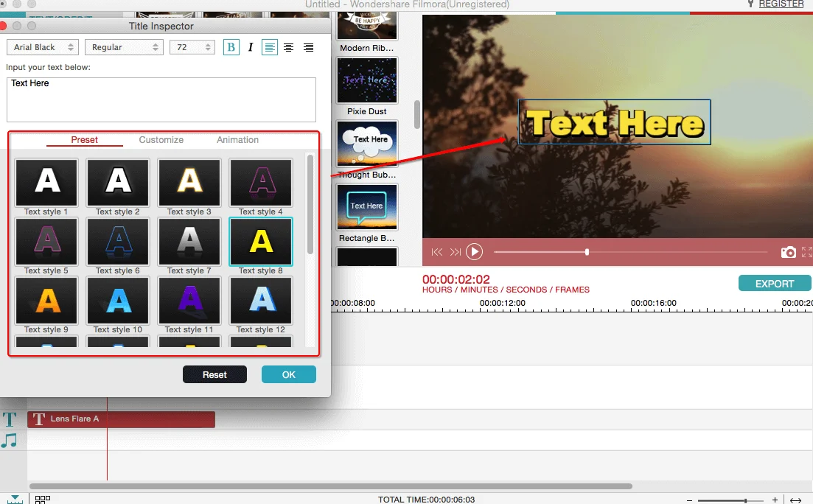Open the Arial Black font dropdown

click(x=43, y=47)
